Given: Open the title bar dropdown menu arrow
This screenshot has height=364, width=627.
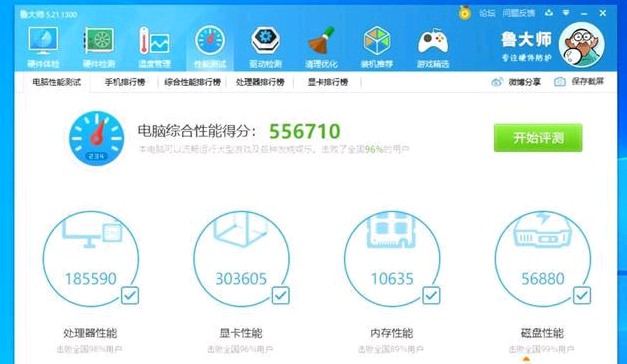Looking at the screenshot, I should coord(566,13).
